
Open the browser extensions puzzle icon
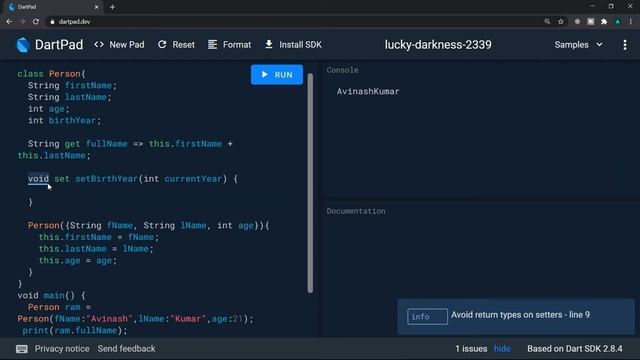[x=604, y=22]
